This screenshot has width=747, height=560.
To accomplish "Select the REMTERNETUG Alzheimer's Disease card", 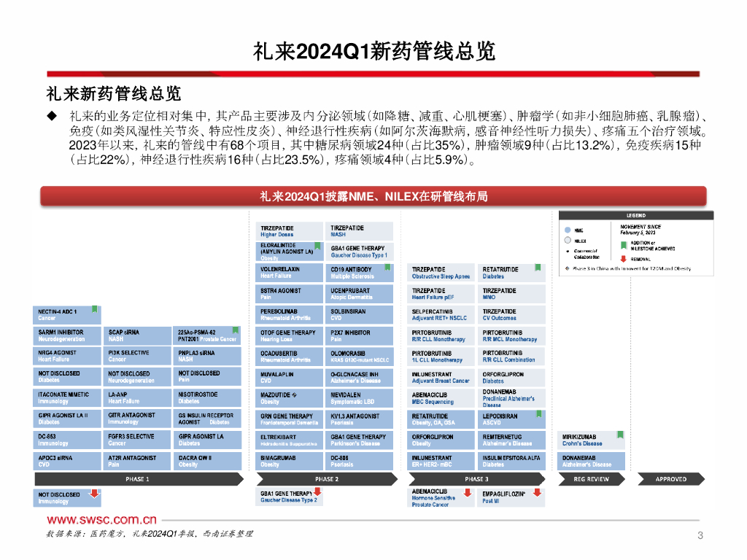I will (x=511, y=440).
